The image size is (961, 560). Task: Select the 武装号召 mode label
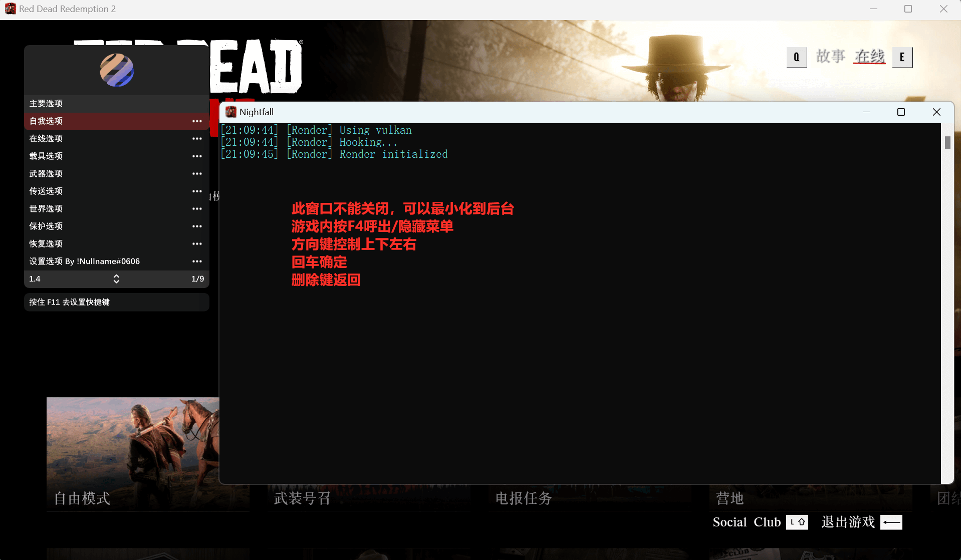pos(302,498)
